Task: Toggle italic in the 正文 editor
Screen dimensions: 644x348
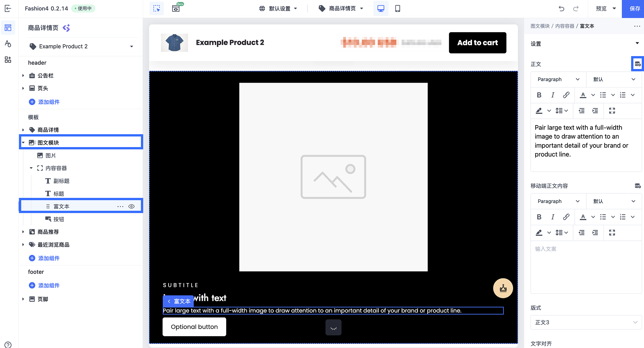Action: [553, 95]
